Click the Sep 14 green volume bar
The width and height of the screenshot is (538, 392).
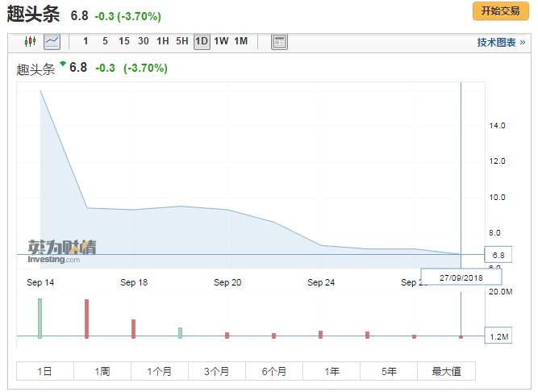click(40, 319)
